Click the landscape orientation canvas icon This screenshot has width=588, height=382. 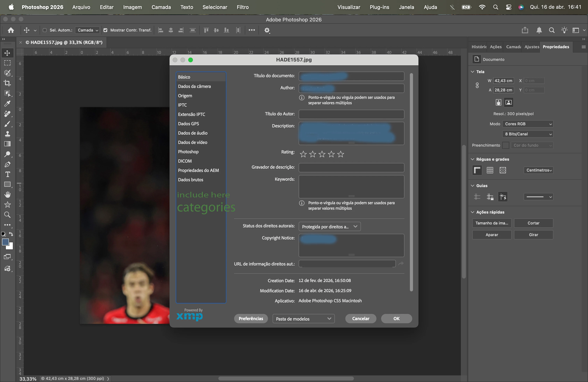click(x=508, y=102)
